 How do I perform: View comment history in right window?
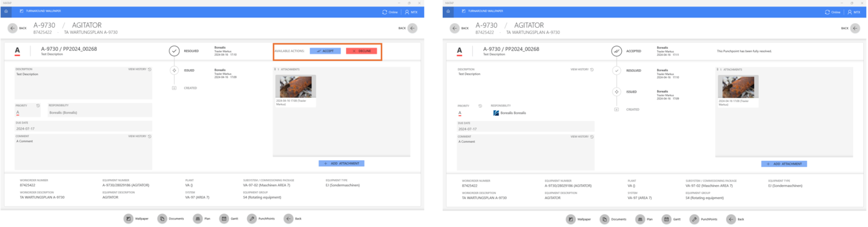tap(582, 137)
